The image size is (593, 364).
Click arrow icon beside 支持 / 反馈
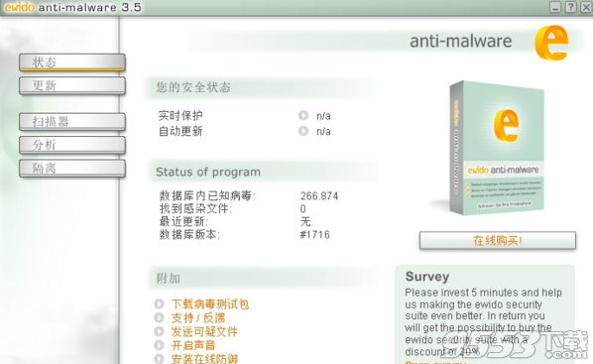[160, 317]
